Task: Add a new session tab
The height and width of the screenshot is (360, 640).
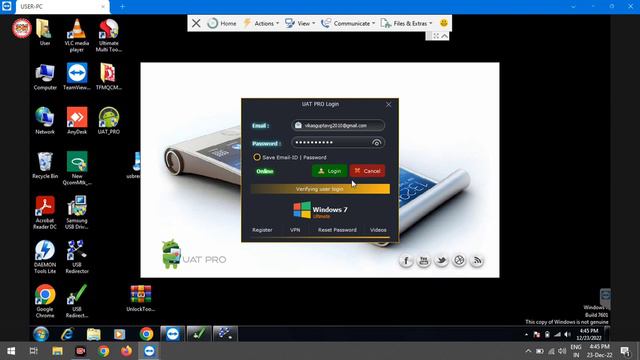Action: pos(122,7)
